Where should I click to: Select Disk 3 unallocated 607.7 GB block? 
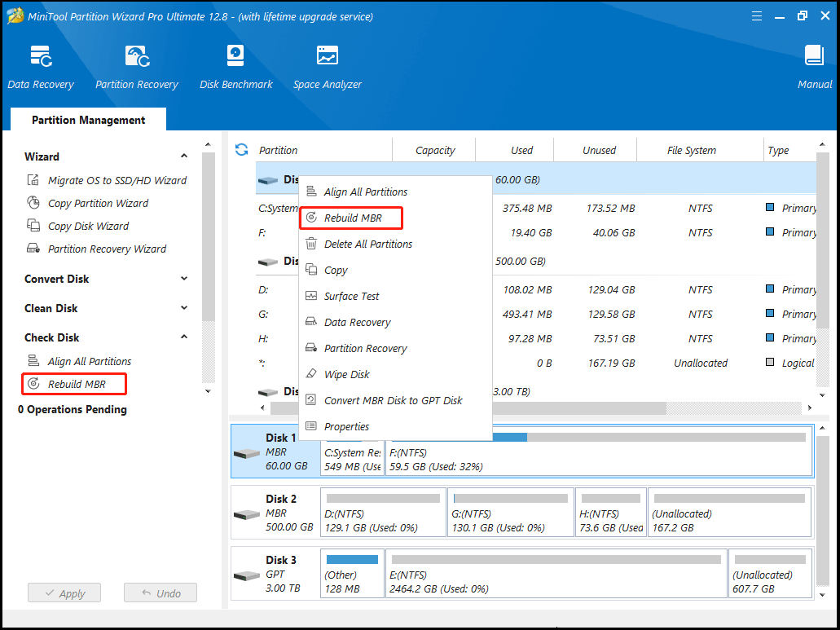[x=771, y=573]
